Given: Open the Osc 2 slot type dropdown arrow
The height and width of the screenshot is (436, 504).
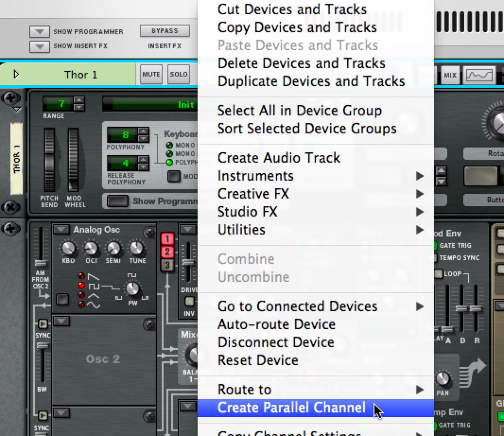Looking at the screenshot, I should click(61, 321).
